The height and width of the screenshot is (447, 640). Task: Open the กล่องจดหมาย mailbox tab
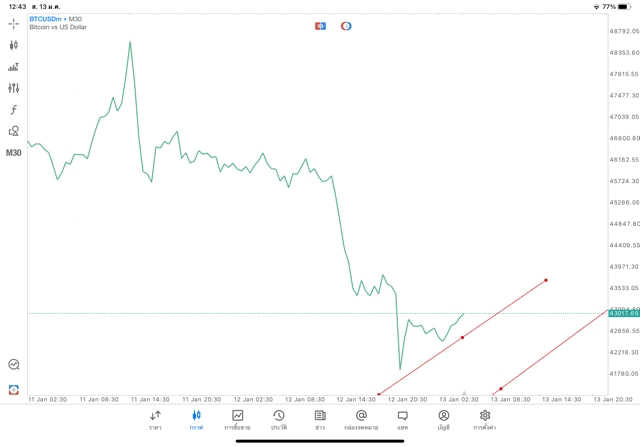[361, 420]
